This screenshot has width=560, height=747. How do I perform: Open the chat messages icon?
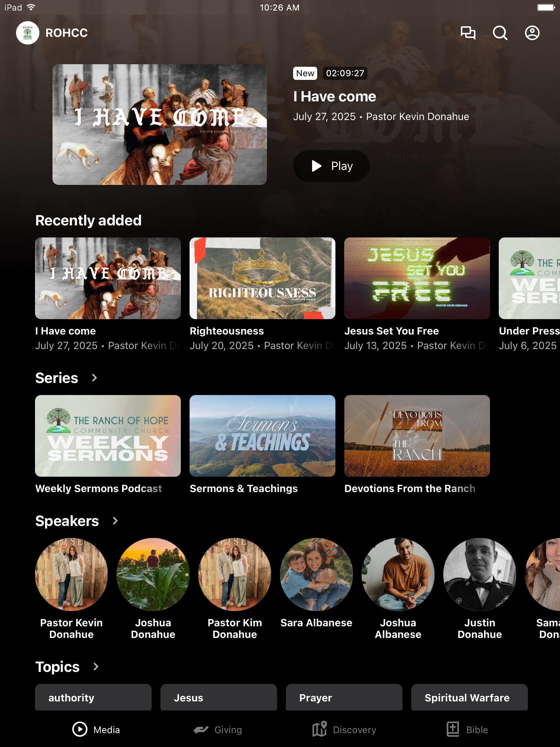tap(468, 33)
